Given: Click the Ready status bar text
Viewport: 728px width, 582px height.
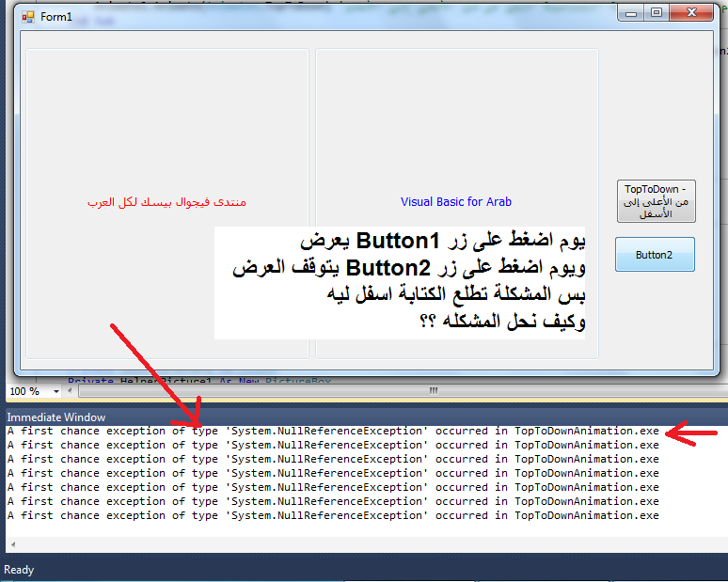Looking at the screenshot, I should coord(19,570).
